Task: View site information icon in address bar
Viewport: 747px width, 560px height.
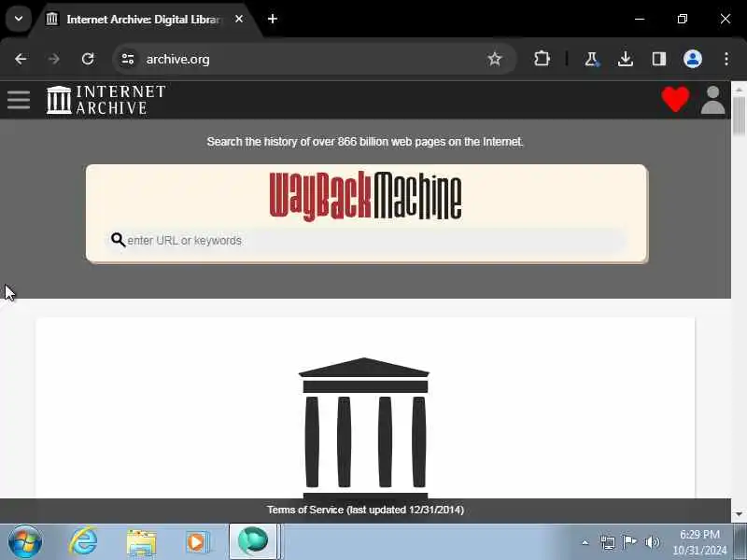Action: click(128, 59)
